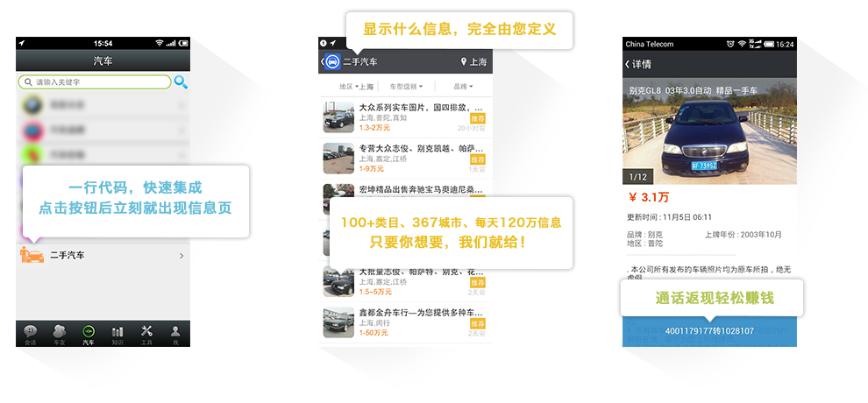Click the China Telecom carrier label
This screenshot has height=403, width=868.
click(650, 44)
